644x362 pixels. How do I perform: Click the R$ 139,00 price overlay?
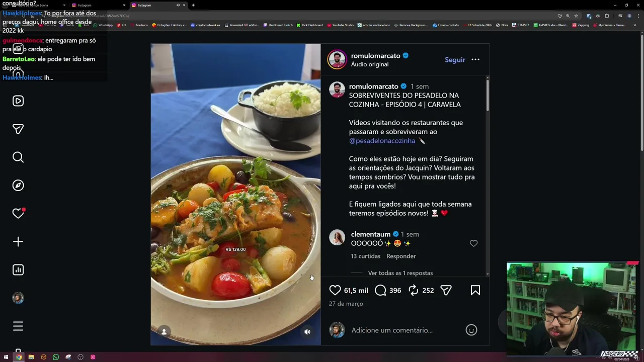[x=235, y=249]
